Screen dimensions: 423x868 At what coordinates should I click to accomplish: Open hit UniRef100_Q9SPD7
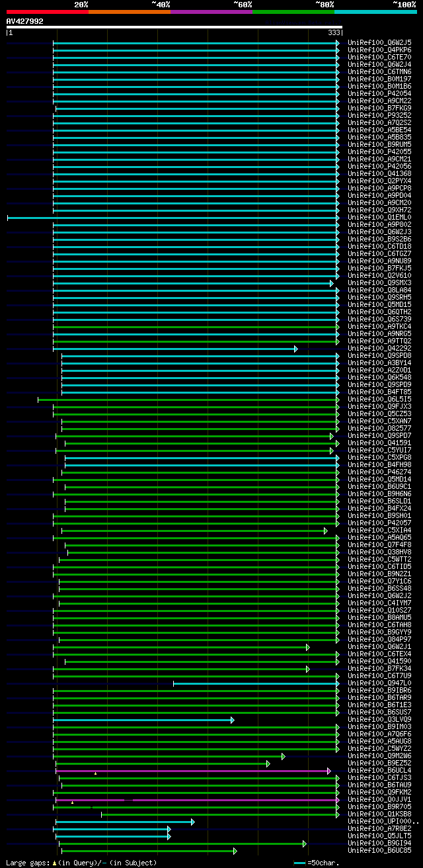pos(379,435)
